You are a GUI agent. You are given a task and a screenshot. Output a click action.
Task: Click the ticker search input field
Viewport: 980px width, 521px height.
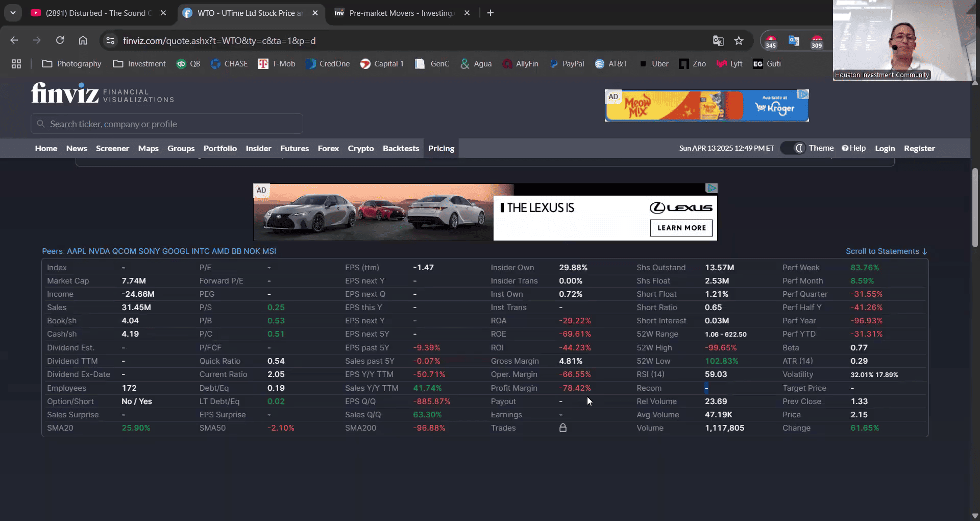[x=167, y=124]
